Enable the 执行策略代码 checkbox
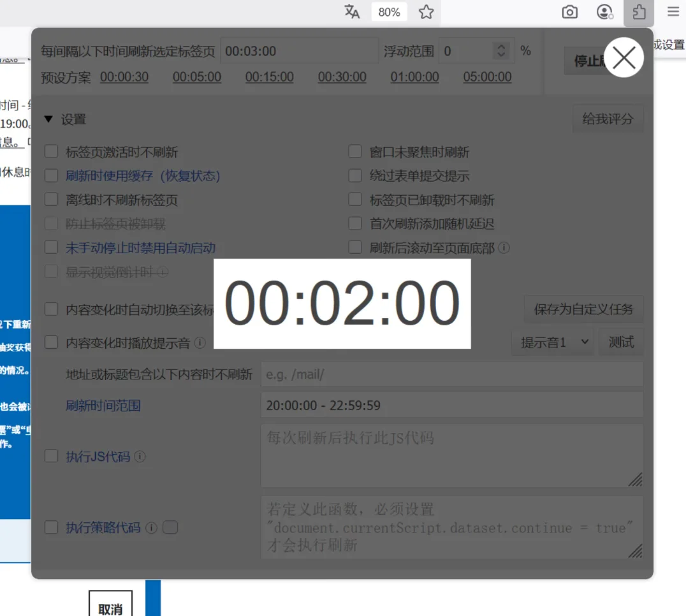 [51, 527]
